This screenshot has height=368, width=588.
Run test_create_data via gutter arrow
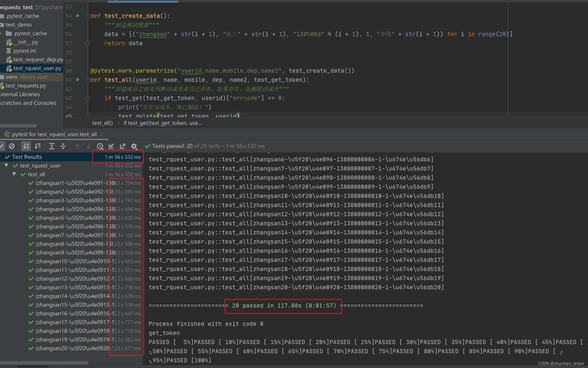coord(78,16)
